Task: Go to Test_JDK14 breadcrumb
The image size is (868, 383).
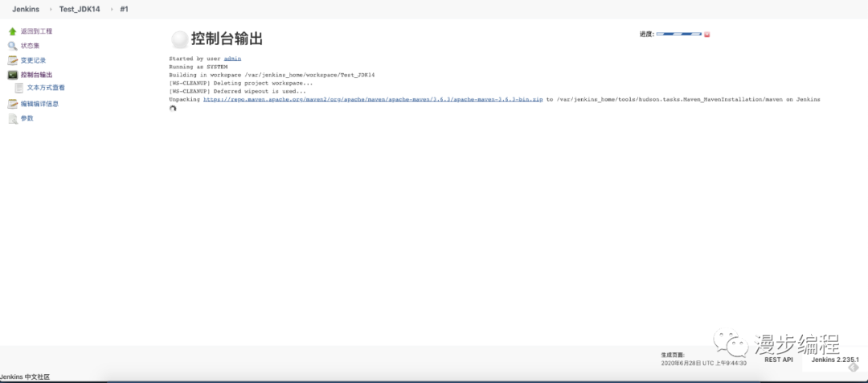Action: (x=80, y=10)
